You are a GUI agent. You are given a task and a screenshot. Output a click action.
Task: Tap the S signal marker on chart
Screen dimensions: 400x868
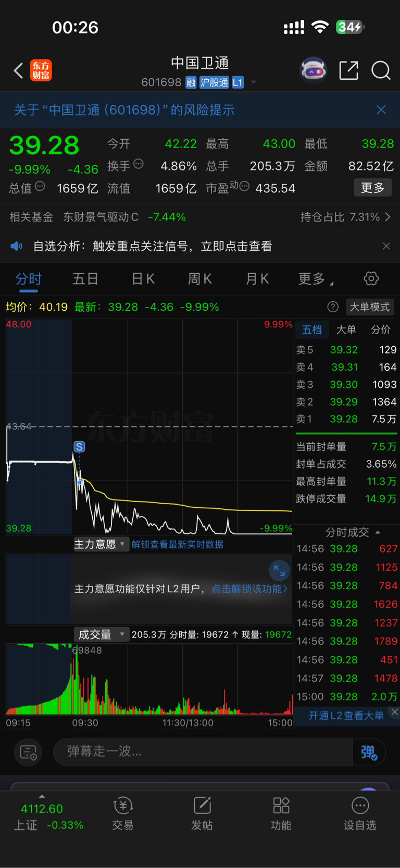click(x=79, y=447)
